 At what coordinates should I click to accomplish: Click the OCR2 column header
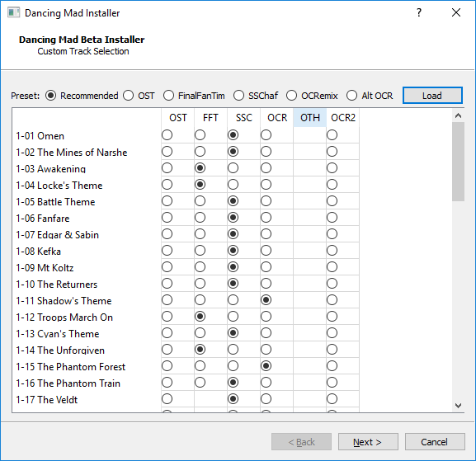coord(342,118)
